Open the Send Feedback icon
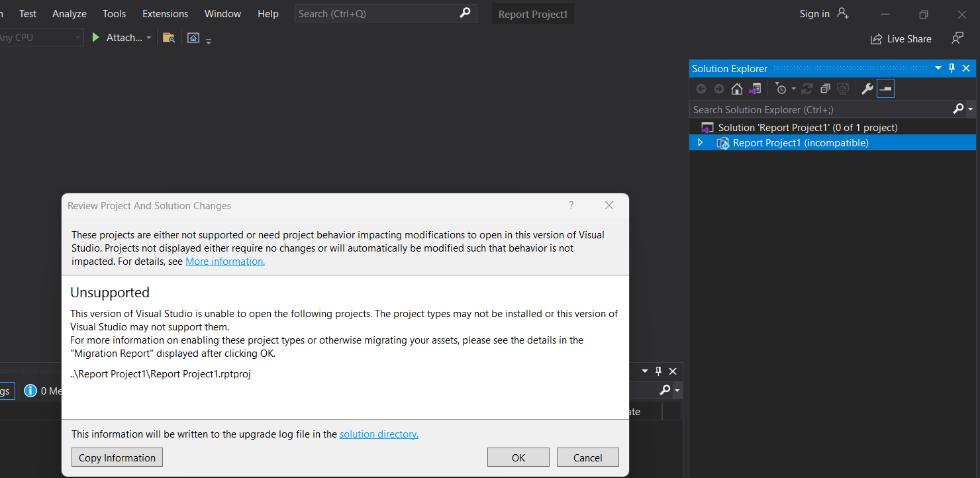 click(x=957, y=38)
